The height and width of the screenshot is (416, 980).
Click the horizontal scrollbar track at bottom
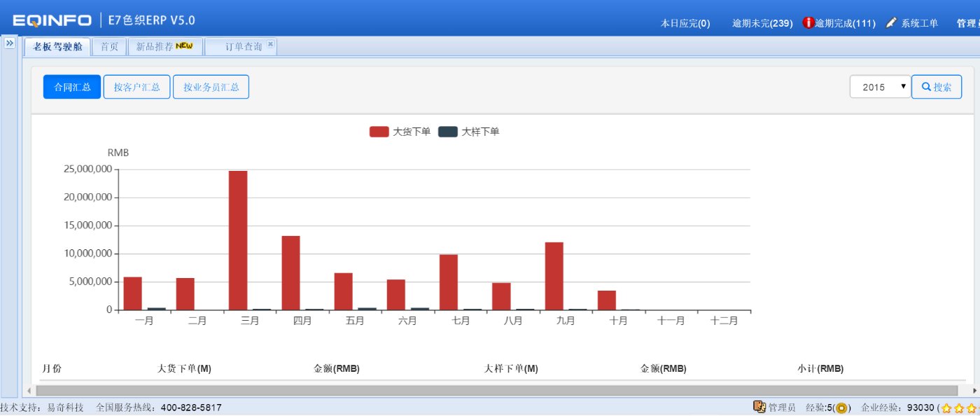pos(496,390)
